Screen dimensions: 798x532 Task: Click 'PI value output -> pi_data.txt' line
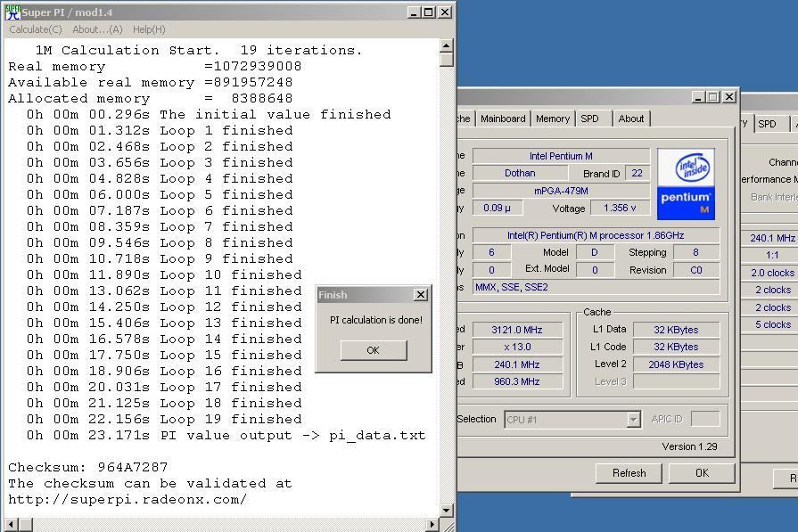pyautogui.click(x=292, y=435)
